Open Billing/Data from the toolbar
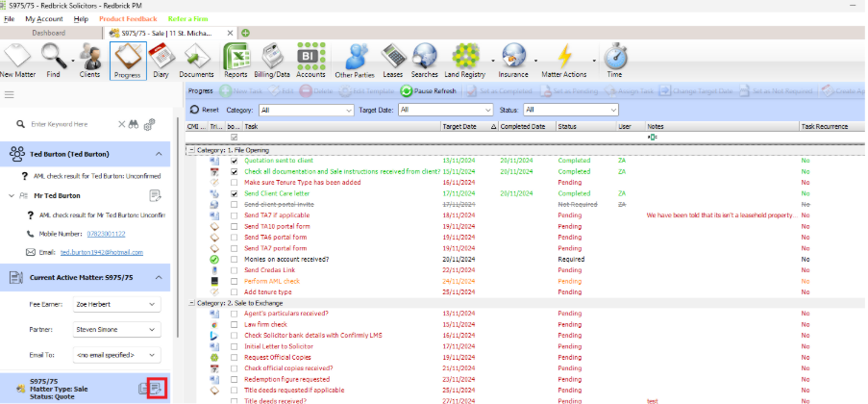 (272, 60)
